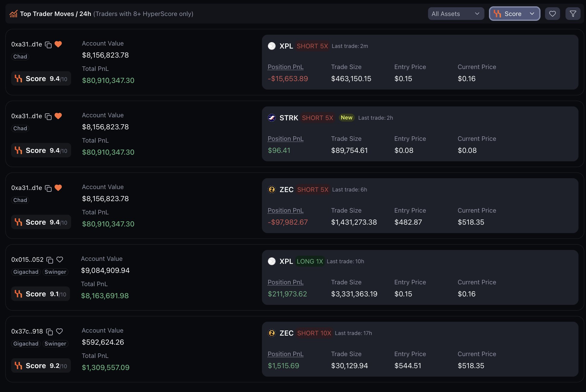Viewport: 586px width, 392px height.
Task: Unfavorite trader in the STRK short row
Action: tap(58, 116)
